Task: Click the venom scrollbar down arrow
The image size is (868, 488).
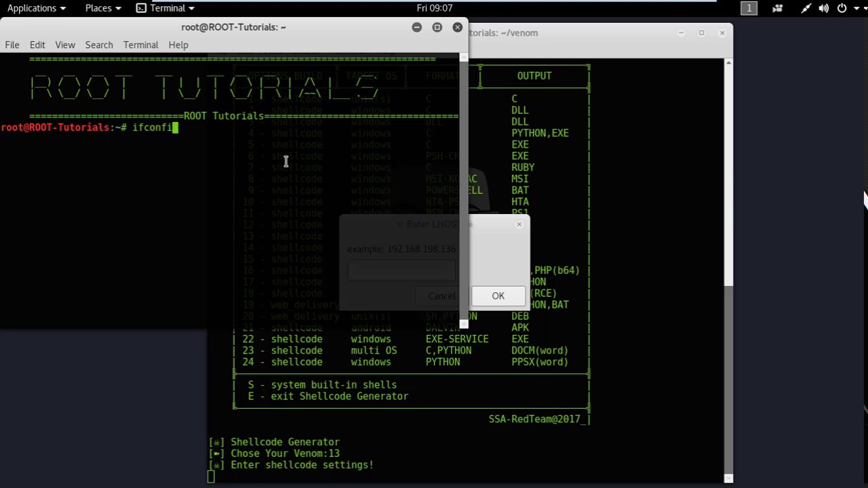Action: [729, 479]
